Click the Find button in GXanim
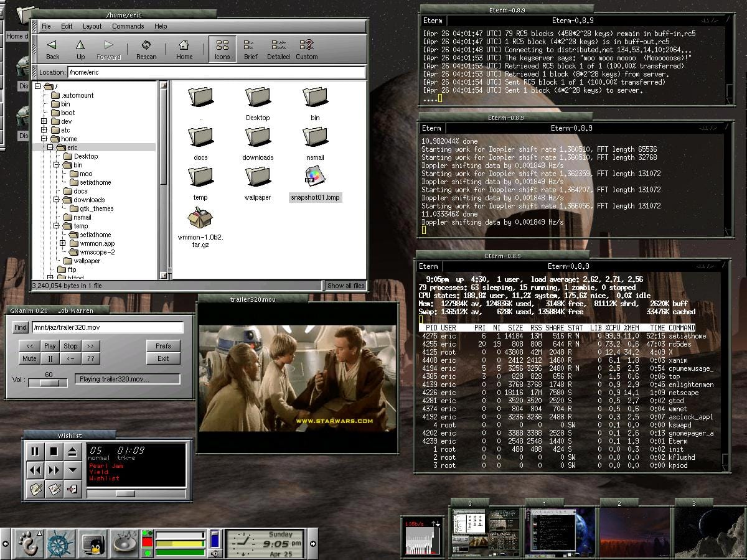This screenshot has width=747, height=560. click(21, 327)
